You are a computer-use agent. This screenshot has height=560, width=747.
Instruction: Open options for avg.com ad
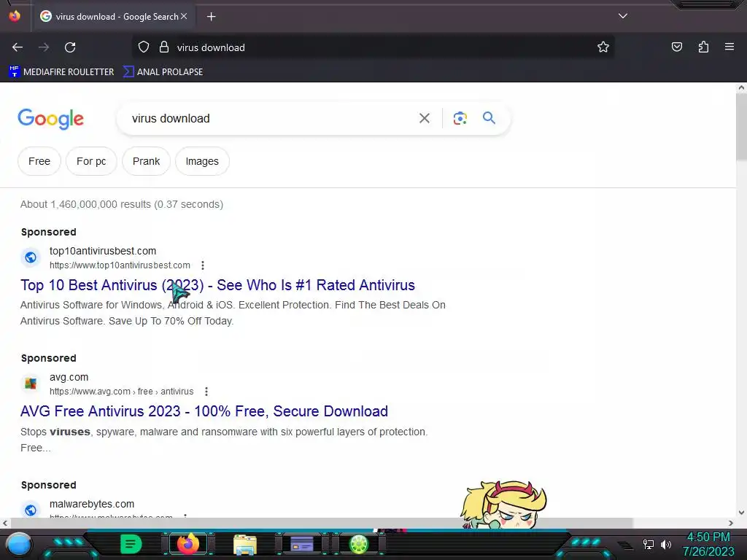(206, 392)
